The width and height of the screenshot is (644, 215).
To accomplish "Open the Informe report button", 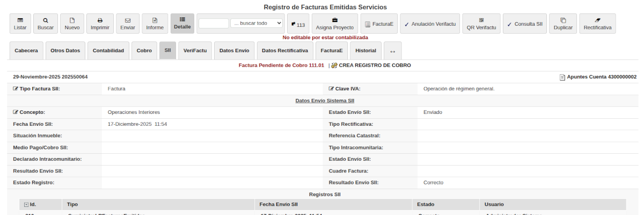I will [155, 23].
